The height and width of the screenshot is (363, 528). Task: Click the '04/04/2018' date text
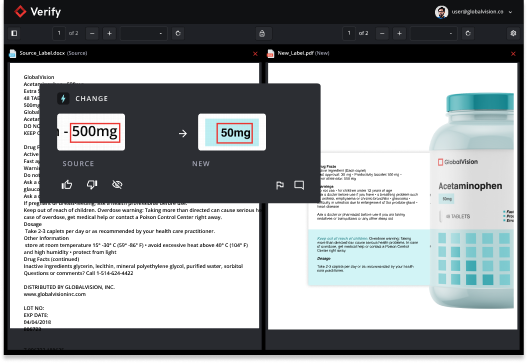(37, 322)
